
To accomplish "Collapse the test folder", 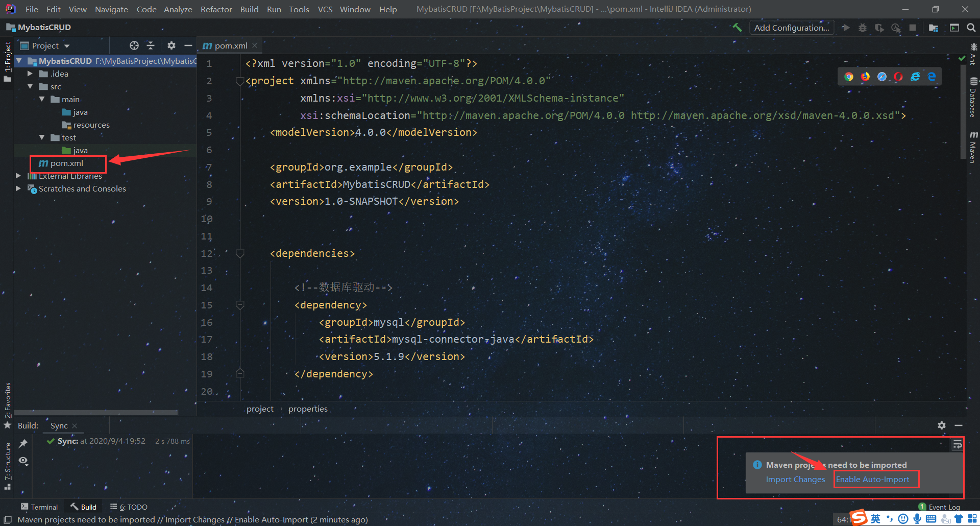I will coord(42,137).
